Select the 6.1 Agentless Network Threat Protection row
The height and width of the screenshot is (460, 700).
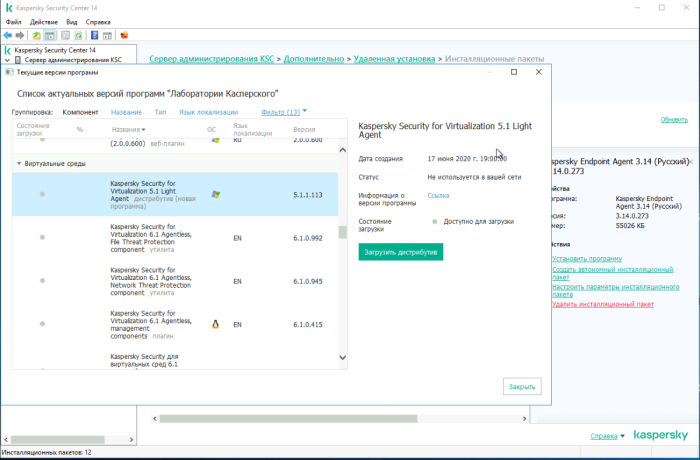coord(175,281)
